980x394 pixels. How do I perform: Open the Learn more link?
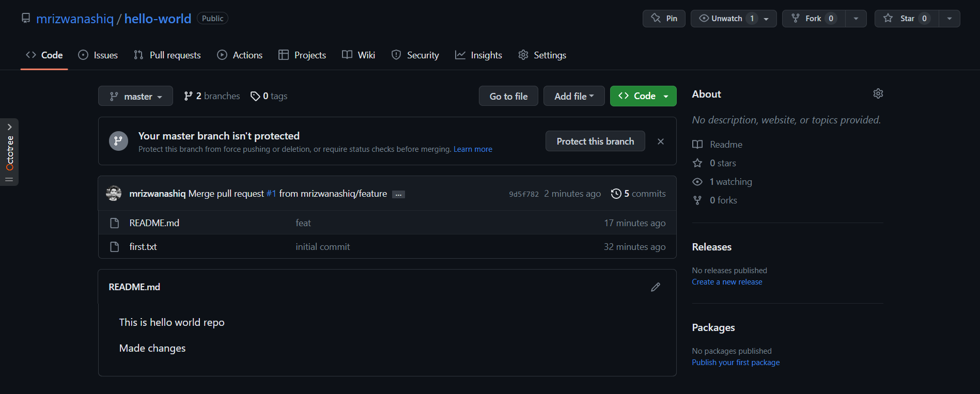click(473, 149)
